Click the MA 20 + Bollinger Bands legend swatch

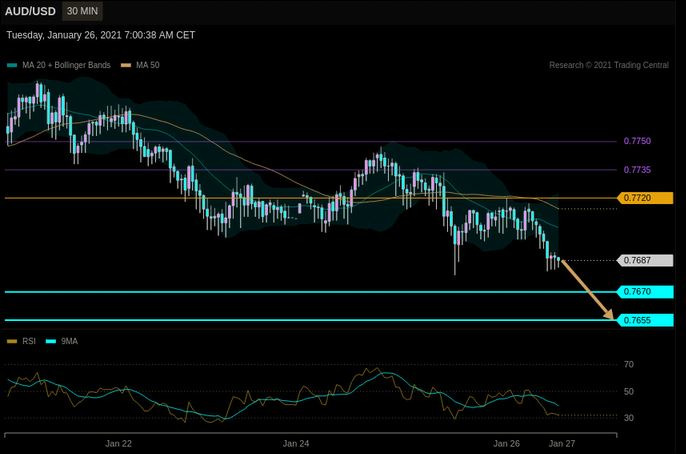click(12, 65)
